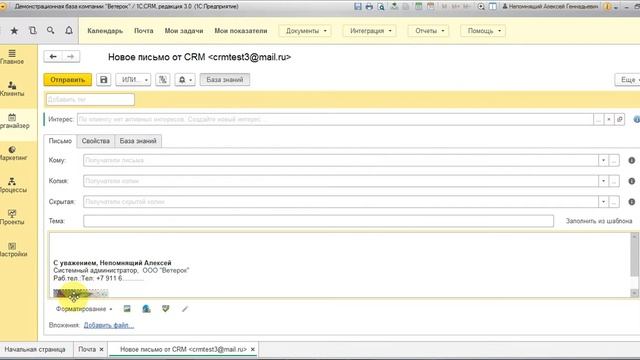Click the yellow Отправить button
Image resolution: width=640 pixels, height=360 pixels.
(68, 80)
